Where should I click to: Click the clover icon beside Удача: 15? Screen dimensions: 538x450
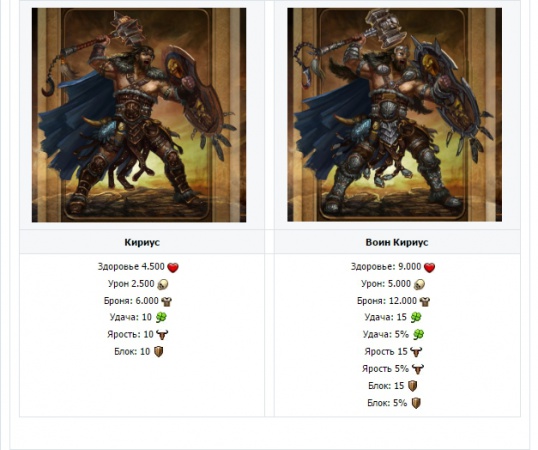tap(416, 317)
